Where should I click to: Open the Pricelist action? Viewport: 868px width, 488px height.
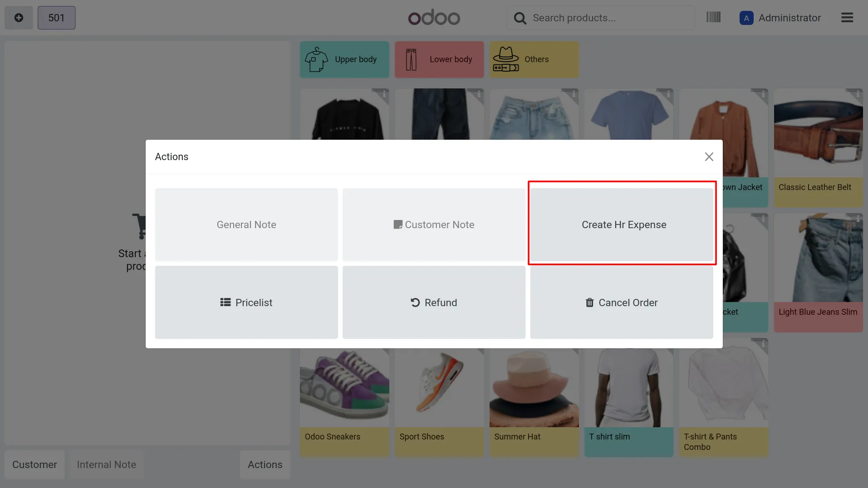pos(246,303)
